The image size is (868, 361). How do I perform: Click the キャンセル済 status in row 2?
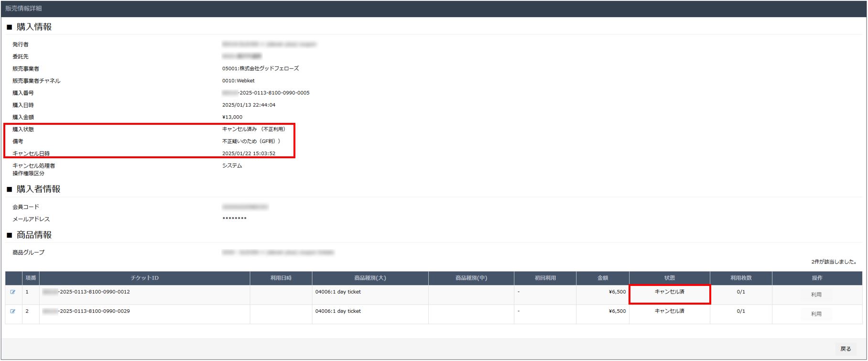(669, 311)
